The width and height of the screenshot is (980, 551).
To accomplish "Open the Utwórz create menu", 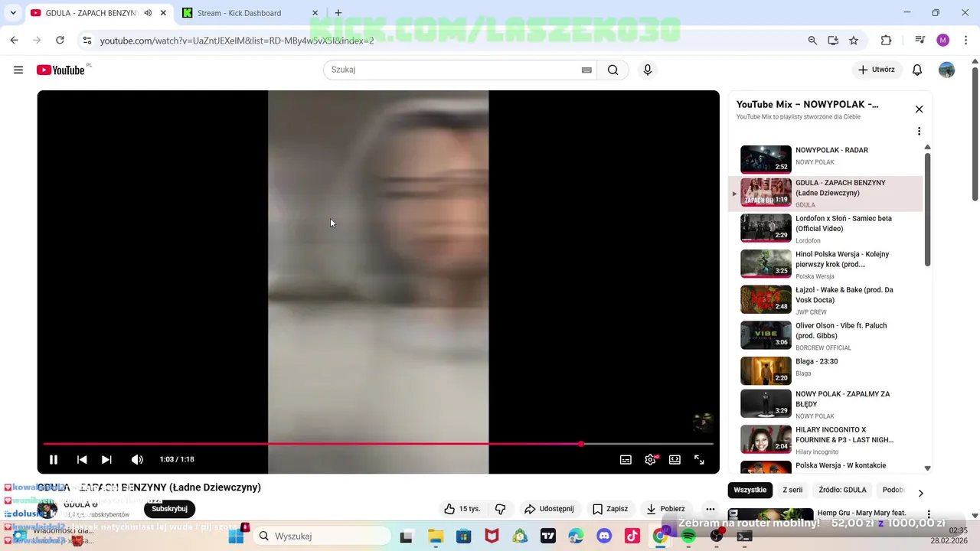I will coord(877,70).
